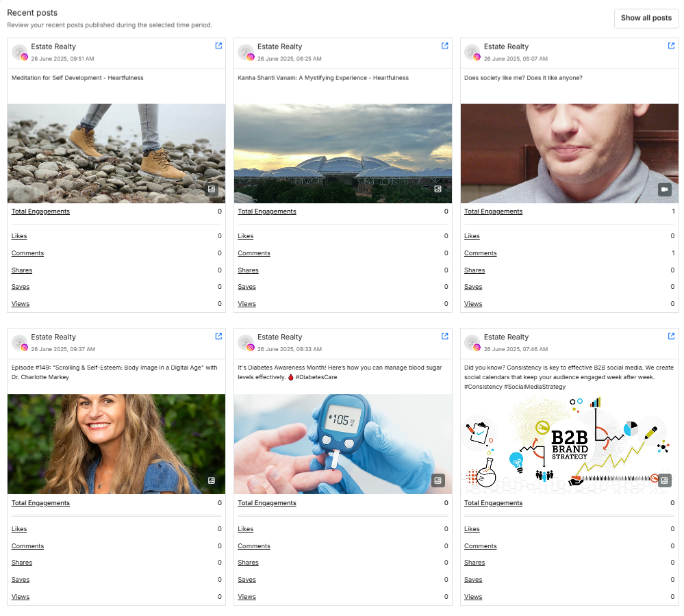Viewport: 684px width, 616px height.
Task: Open Total Engagements for Episode #149 post
Action: [40, 503]
